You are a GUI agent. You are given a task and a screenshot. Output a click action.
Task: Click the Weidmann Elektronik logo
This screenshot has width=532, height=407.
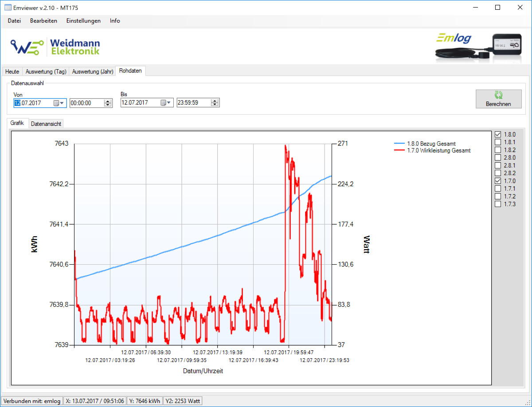coord(55,47)
